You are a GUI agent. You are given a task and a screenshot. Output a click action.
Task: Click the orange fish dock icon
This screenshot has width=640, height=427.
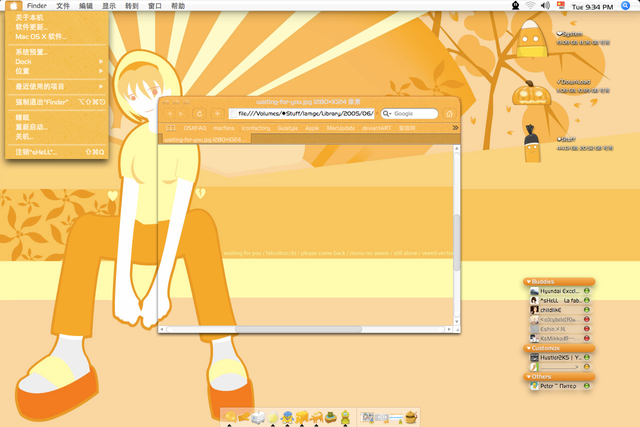pos(244,417)
